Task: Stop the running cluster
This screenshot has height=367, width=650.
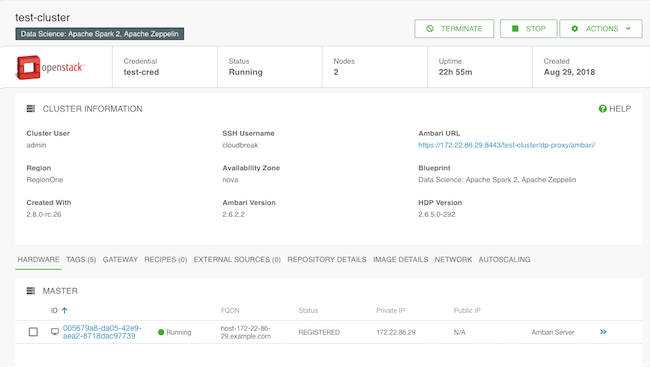Action: click(529, 29)
